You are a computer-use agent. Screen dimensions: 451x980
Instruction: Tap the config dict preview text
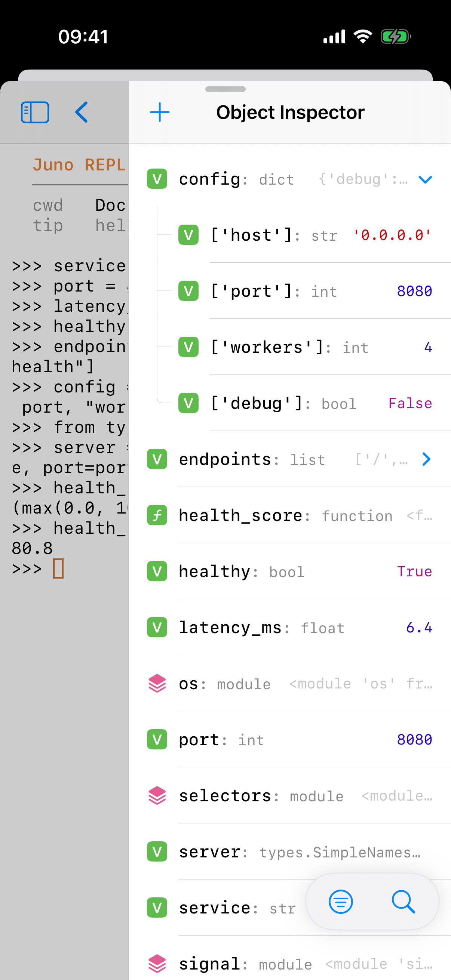coord(363,179)
